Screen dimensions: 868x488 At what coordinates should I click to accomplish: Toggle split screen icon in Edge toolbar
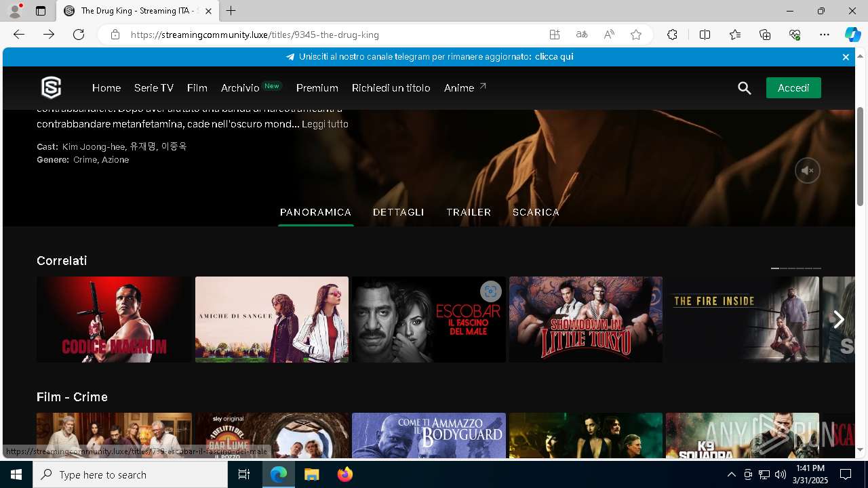tap(705, 35)
